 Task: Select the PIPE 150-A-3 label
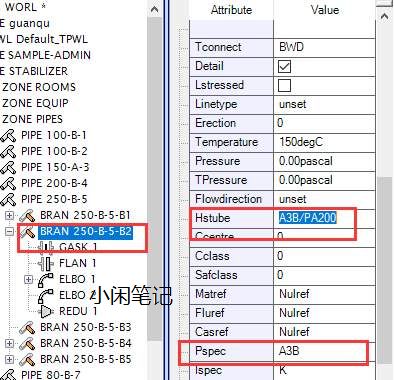click(x=55, y=167)
